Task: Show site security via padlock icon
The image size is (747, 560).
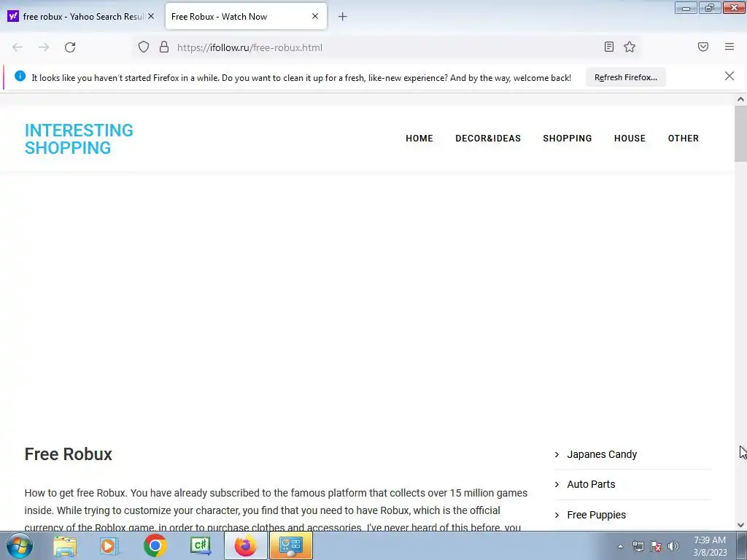Action: [x=164, y=47]
